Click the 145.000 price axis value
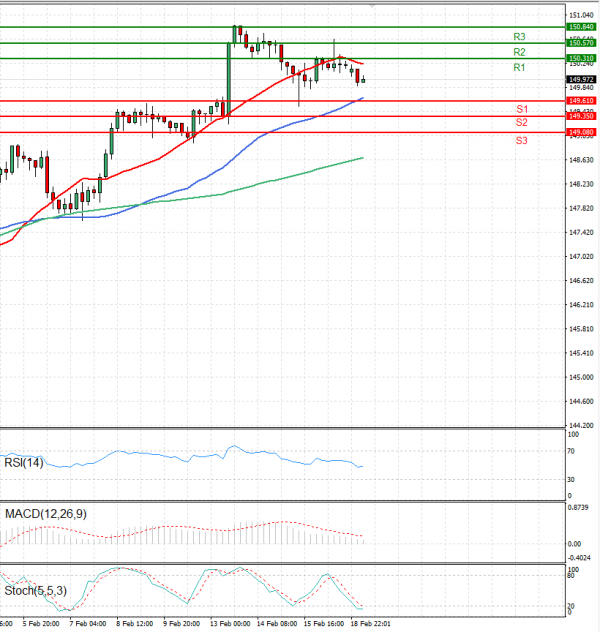 581,377
